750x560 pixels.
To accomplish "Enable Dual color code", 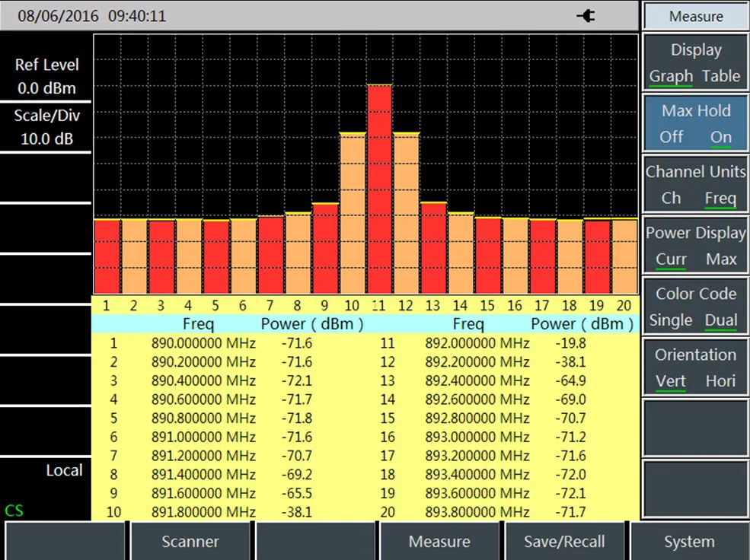I will [x=721, y=320].
